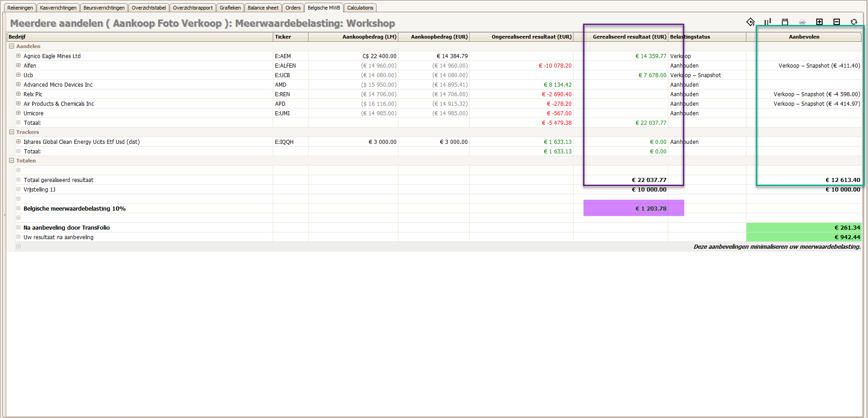Collapse the Trackers group
This screenshot has width=868, height=418.
pyautogui.click(x=12, y=132)
